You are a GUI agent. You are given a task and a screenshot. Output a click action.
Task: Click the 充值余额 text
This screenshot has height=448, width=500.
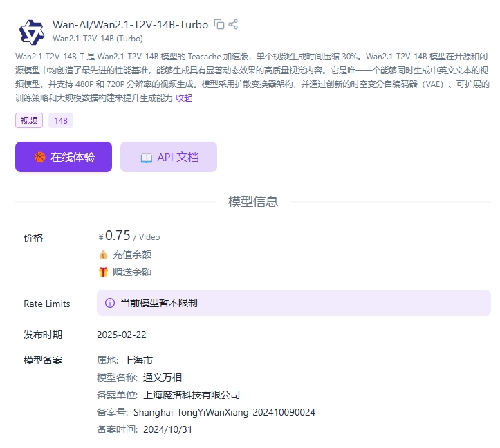132,255
